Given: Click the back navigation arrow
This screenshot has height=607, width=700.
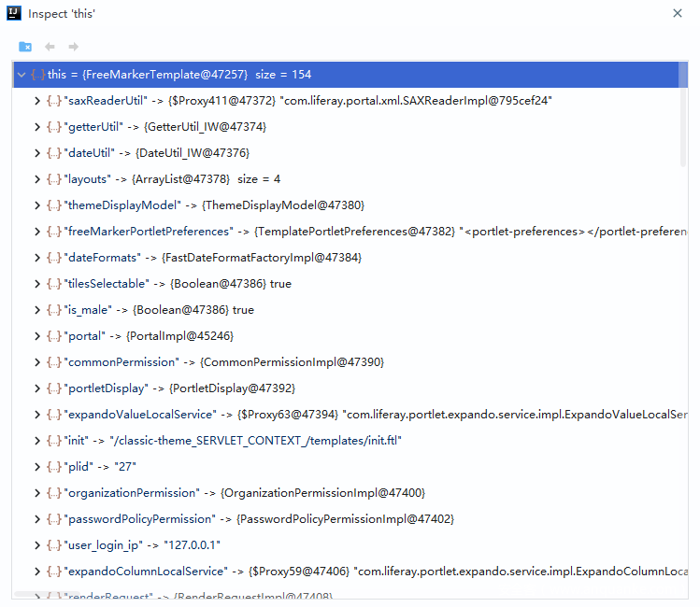Looking at the screenshot, I should [x=50, y=47].
